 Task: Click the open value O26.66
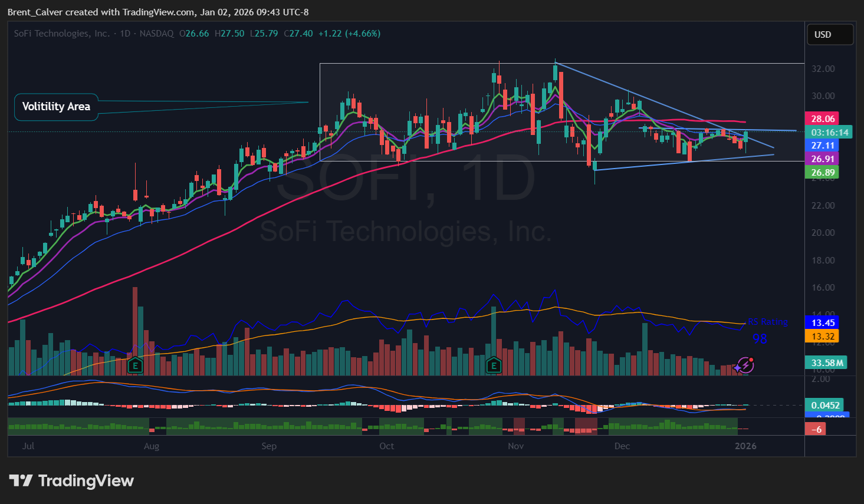click(x=194, y=34)
